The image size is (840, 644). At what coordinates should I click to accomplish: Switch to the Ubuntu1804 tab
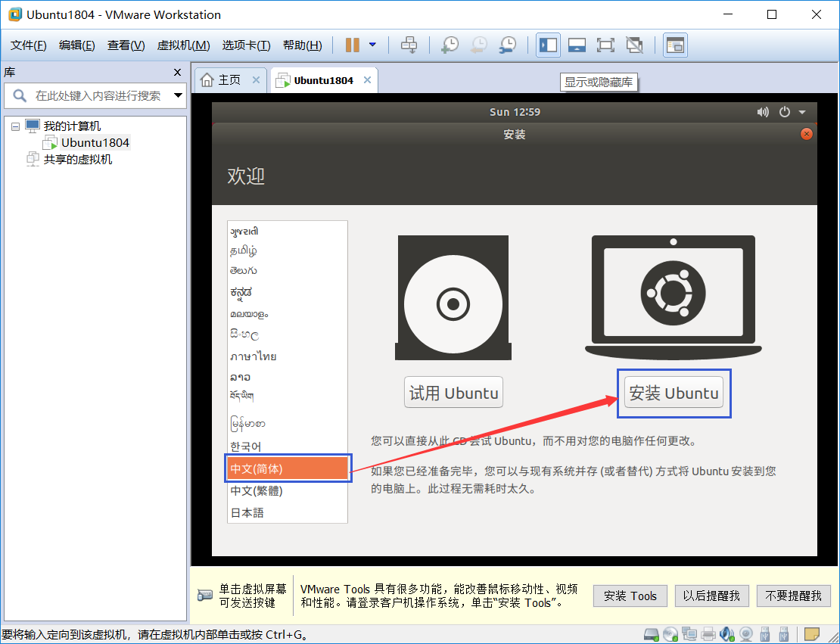[323, 80]
